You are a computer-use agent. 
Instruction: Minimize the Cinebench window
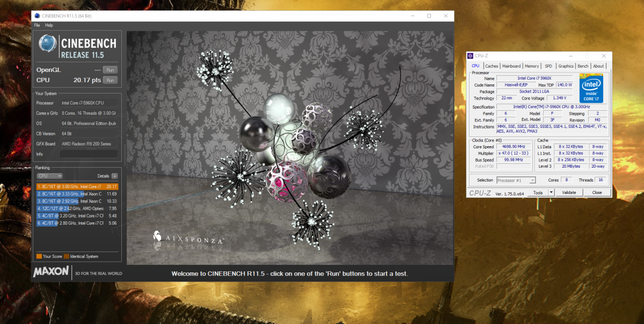pyautogui.click(x=413, y=16)
